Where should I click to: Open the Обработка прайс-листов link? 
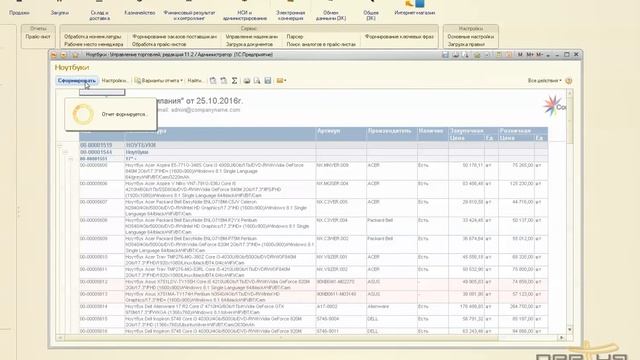(x=159, y=44)
